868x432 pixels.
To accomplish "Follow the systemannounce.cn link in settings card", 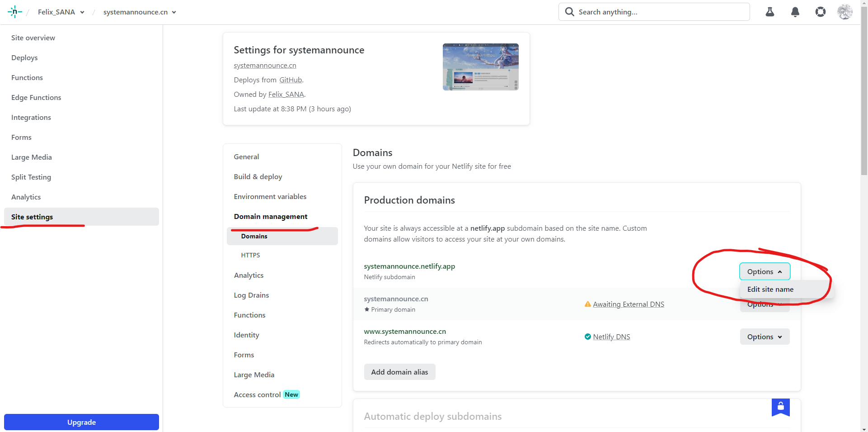I will 265,65.
